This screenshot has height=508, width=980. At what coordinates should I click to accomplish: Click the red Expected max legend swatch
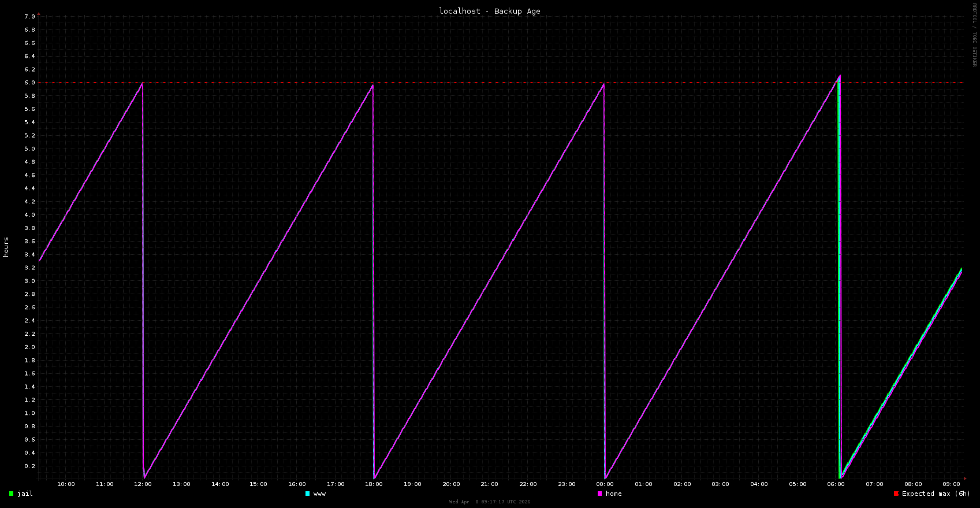click(896, 494)
